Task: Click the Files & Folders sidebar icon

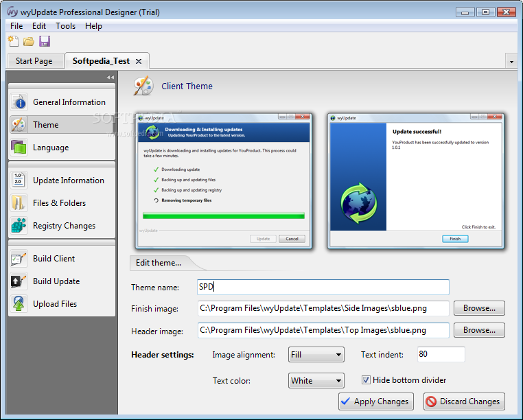Action: point(19,203)
